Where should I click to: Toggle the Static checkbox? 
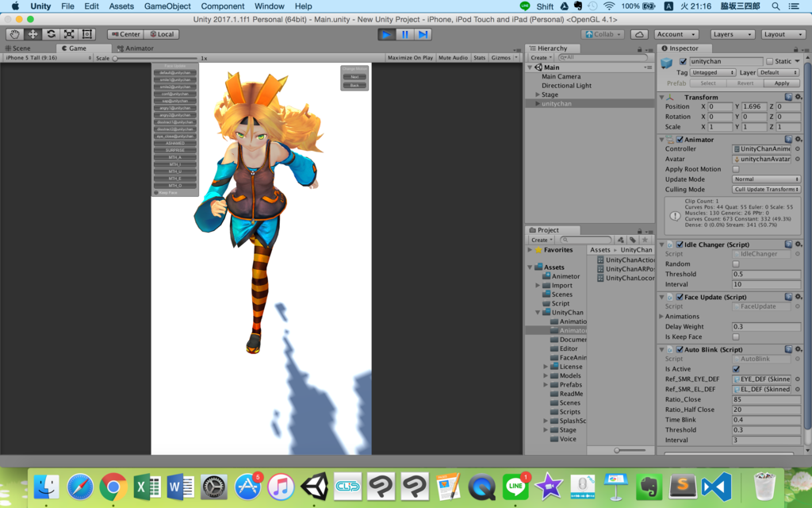click(x=769, y=61)
